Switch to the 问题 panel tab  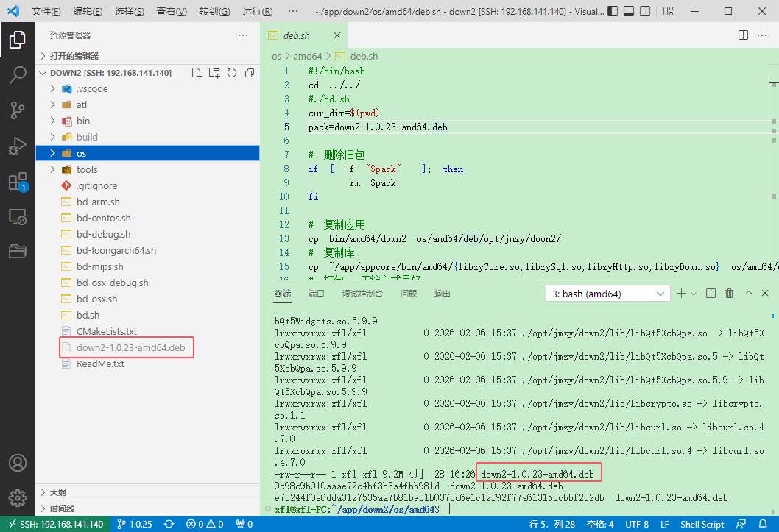(409, 294)
